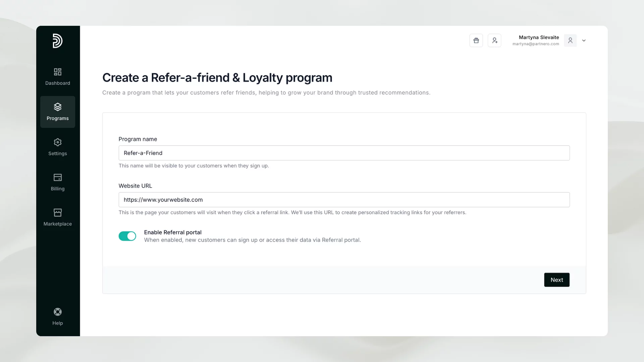The image size is (644, 362).
Task: Click the Martyna Slevaite account name
Action: 538,37
